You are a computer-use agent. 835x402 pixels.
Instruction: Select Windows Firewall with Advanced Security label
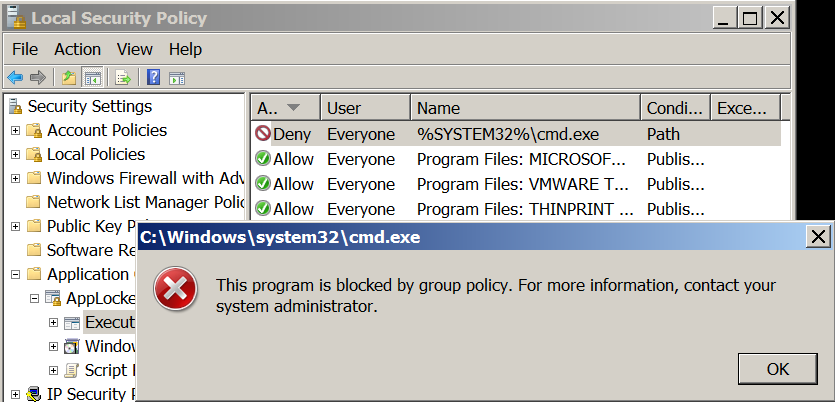click(145, 178)
